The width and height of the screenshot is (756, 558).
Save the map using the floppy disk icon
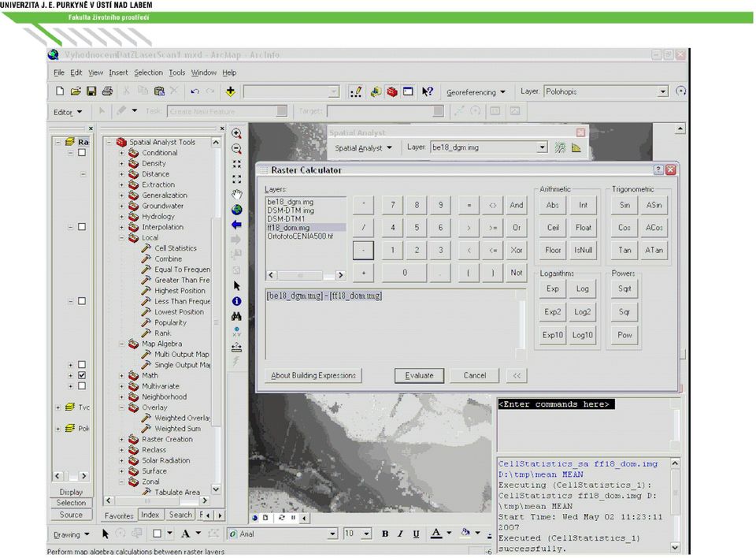pyautogui.click(x=91, y=91)
